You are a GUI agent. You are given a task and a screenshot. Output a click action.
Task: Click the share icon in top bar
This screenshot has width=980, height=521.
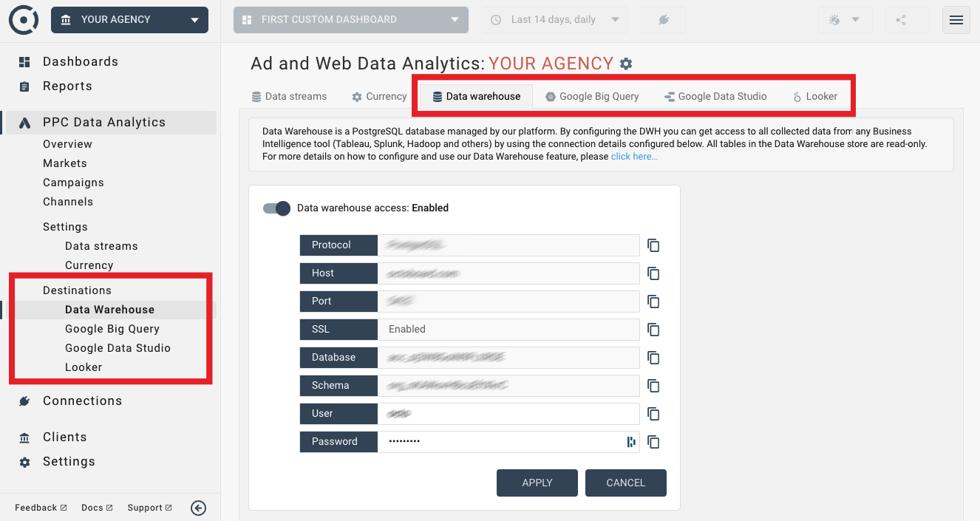tap(901, 20)
